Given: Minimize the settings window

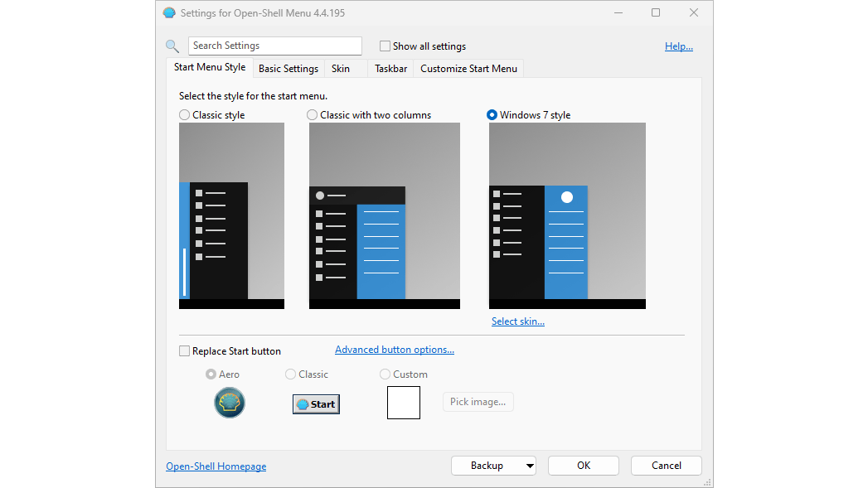Looking at the screenshot, I should pyautogui.click(x=618, y=12).
